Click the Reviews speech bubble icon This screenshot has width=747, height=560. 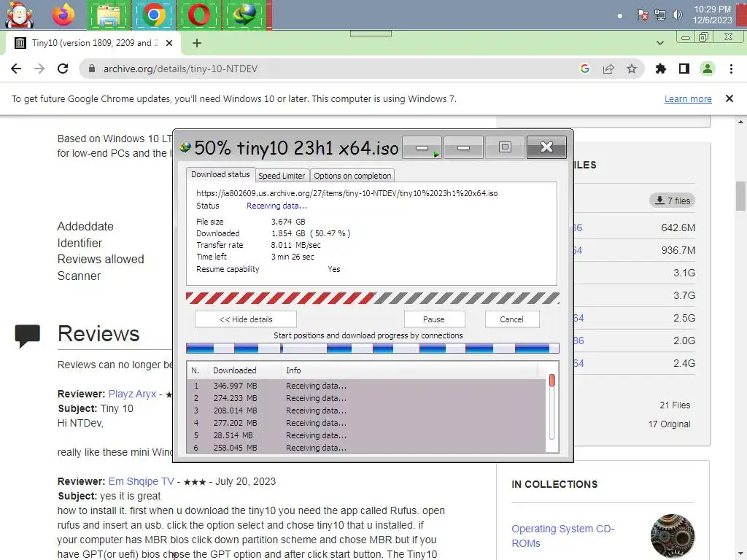pyautogui.click(x=28, y=335)
